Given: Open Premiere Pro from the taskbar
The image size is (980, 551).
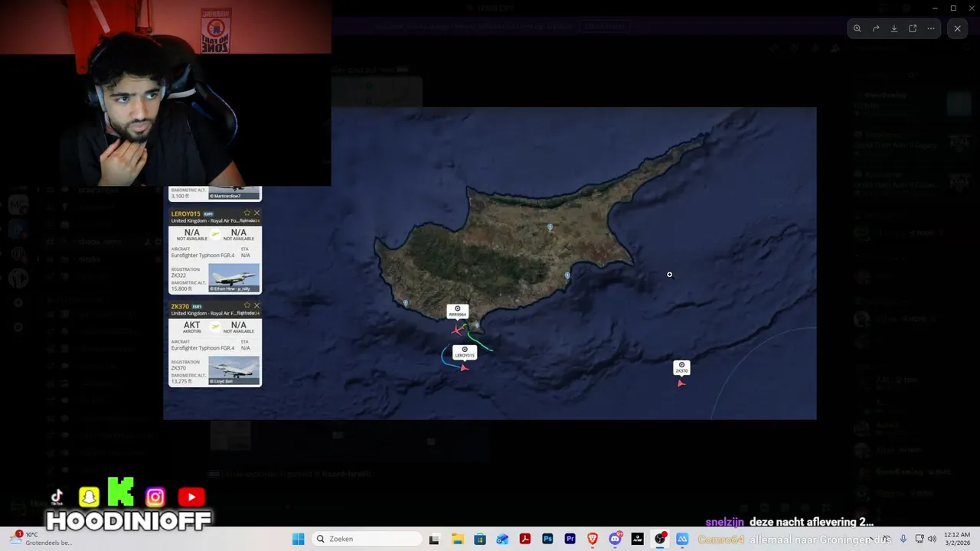Looking at the screenshot, I should point(570,539).
